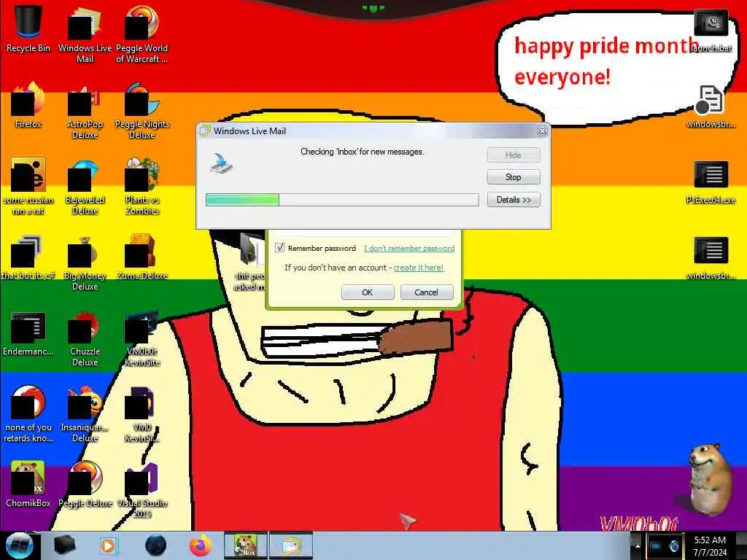Screen dimensions: 747x560
Task: Select the Insaniquarium Deluxe icon
Action: 85,414
